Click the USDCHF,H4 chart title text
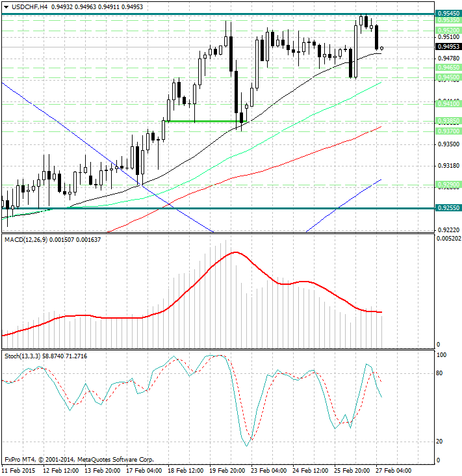This screenshot has width=462, height=476. pyautogui.click(x=29, y=7)
